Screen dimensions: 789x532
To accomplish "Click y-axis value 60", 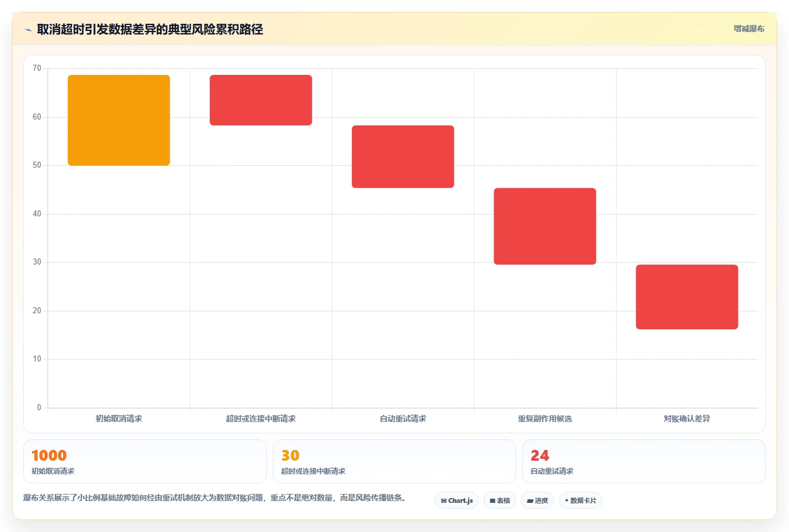I will point(37,117).
